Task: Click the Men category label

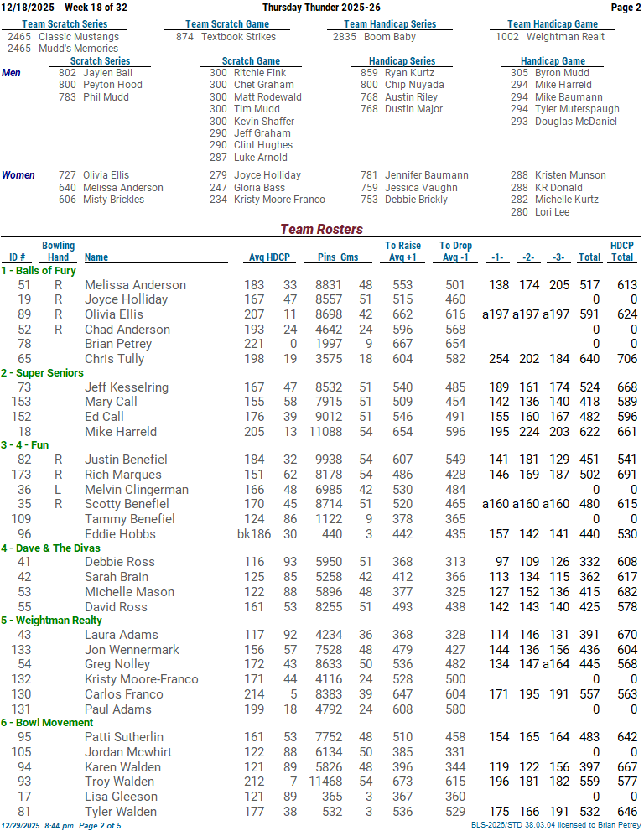Action: point(12,73)
